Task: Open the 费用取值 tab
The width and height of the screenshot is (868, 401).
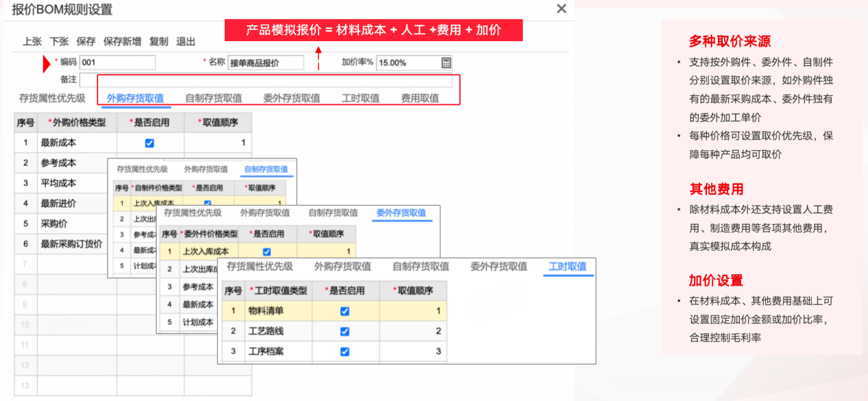Action: (420, 97)
